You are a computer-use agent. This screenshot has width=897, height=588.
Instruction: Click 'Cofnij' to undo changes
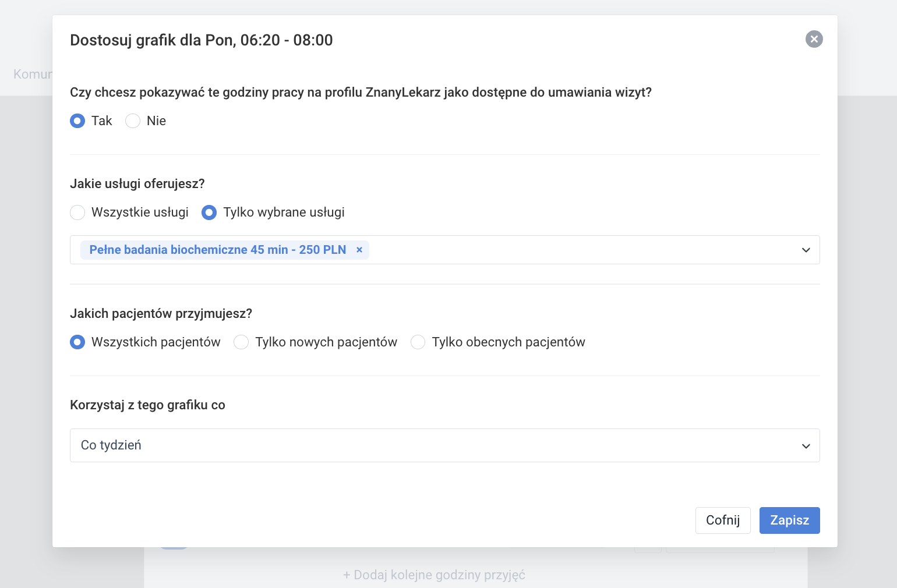click(723, 520)
